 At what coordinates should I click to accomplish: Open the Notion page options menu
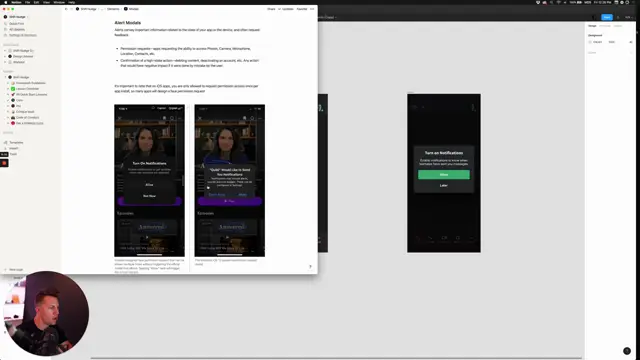(x=312, y=9)
